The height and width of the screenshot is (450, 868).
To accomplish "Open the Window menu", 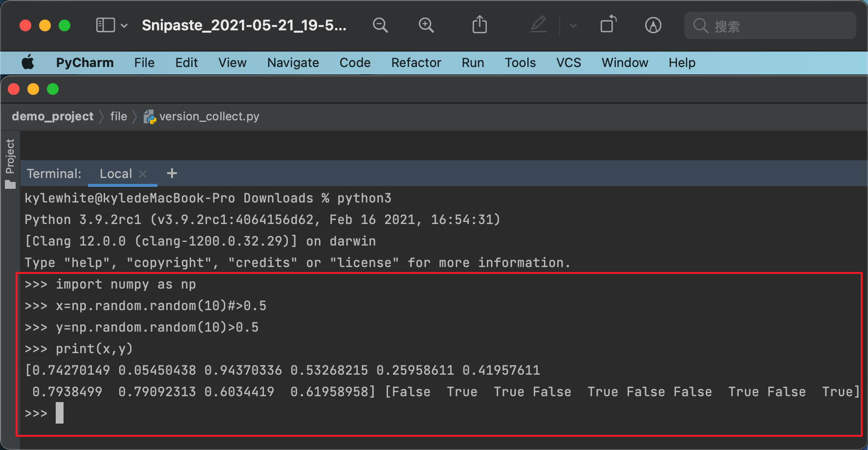I will coord(625,63).
